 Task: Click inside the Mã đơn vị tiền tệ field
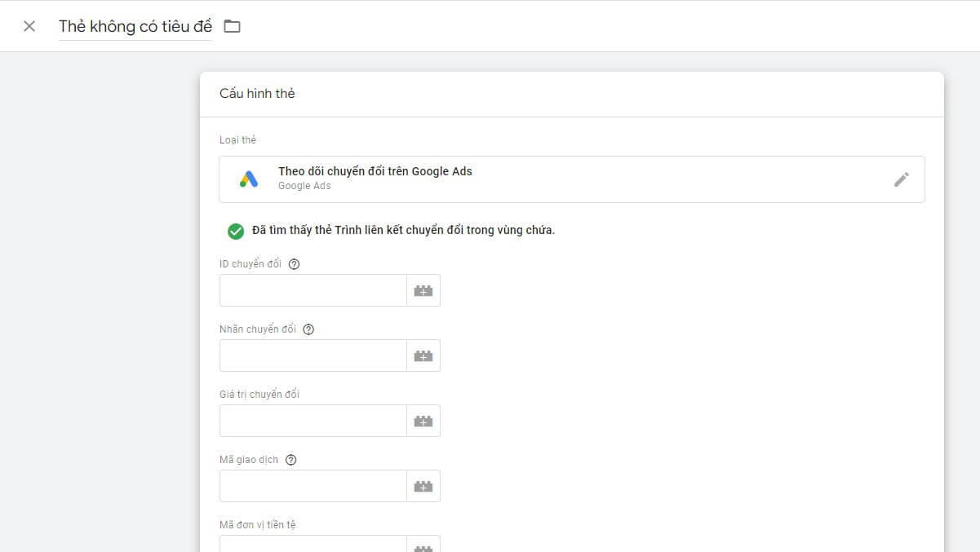coord(313,543)
